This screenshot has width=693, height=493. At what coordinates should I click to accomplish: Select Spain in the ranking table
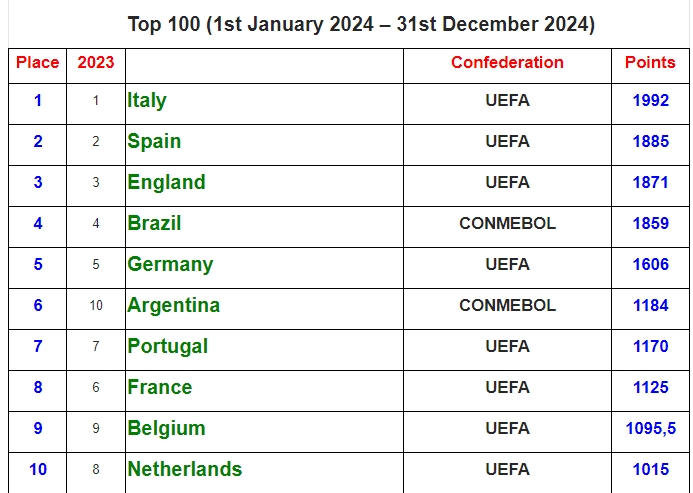pos(154,142)
